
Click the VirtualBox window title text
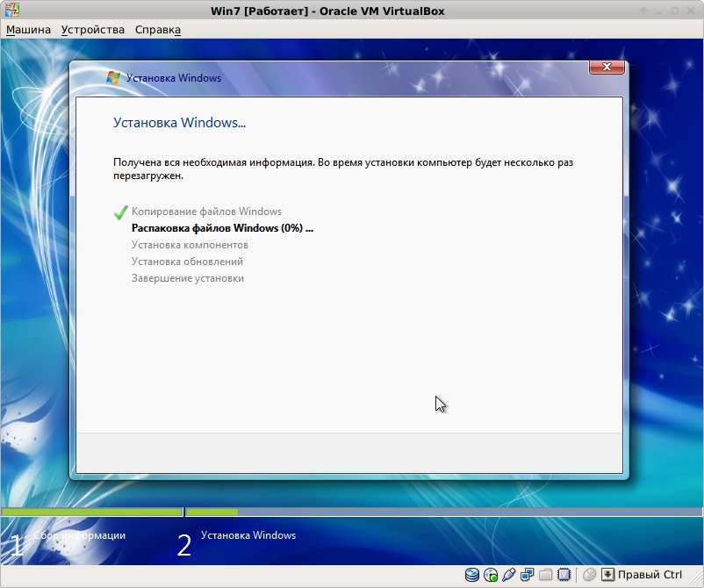327,11
